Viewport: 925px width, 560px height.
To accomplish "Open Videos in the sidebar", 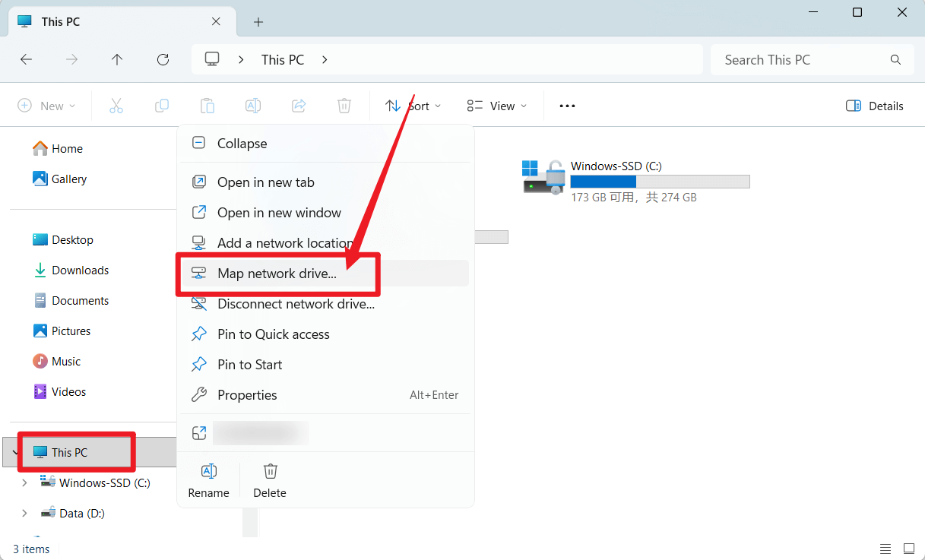I will click(x=59, y=391).
